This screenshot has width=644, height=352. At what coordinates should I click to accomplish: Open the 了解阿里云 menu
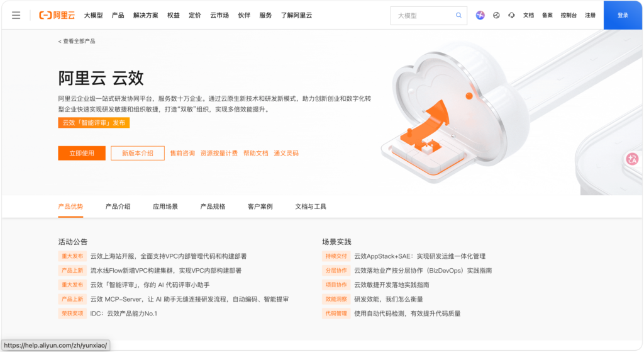click(x=296, y=15)
